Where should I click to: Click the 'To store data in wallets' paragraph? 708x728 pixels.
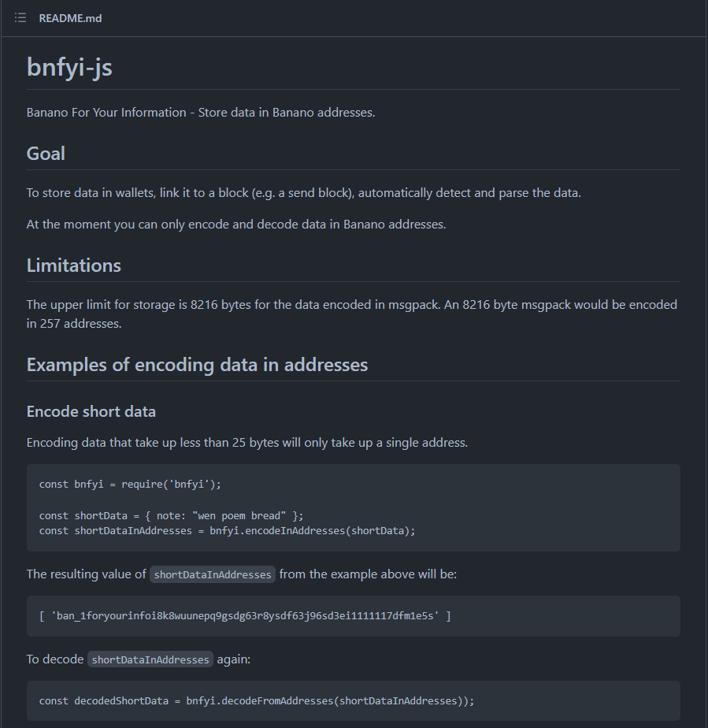304,193
